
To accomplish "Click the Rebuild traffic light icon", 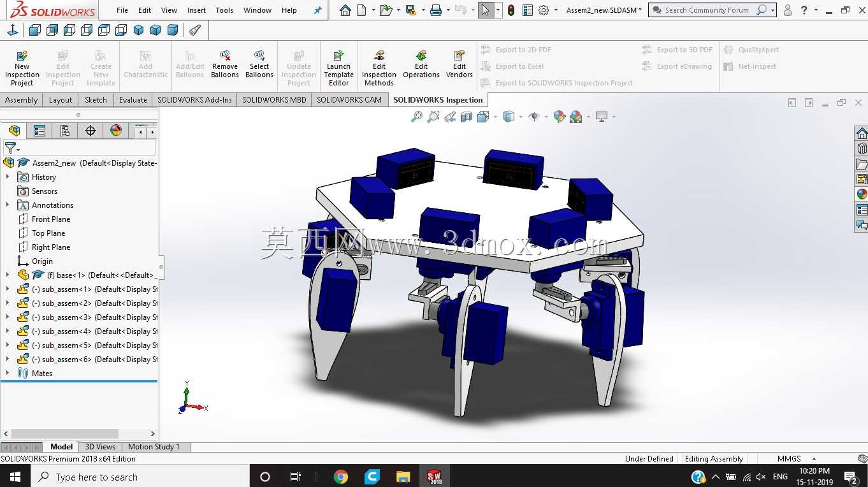I will 511,10.
